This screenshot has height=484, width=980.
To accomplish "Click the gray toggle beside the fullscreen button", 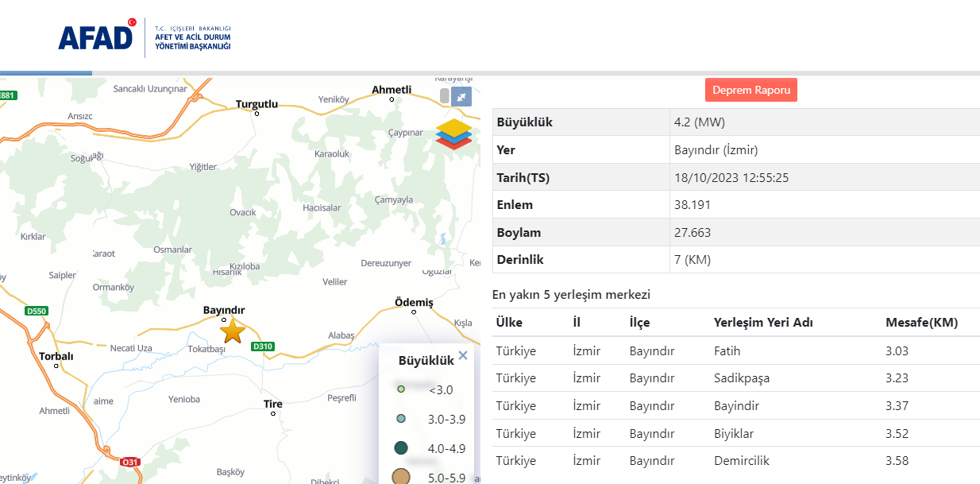I will pyautogui.click(x=444, y=96).
